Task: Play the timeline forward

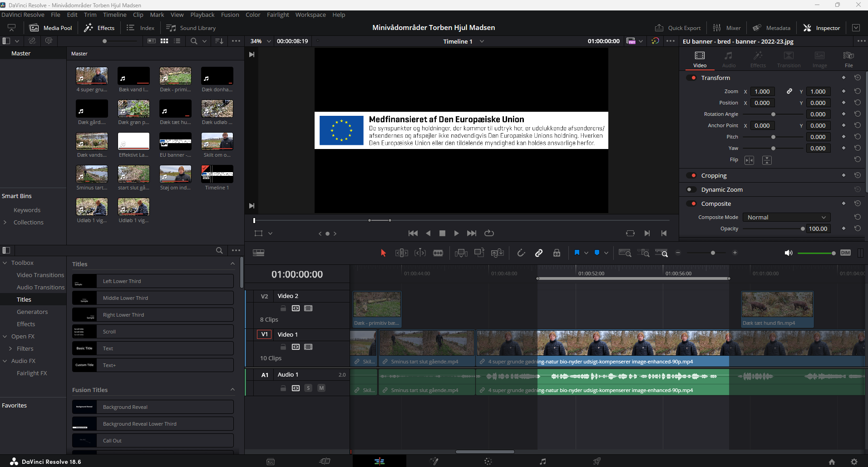Action: pos(456,233)
